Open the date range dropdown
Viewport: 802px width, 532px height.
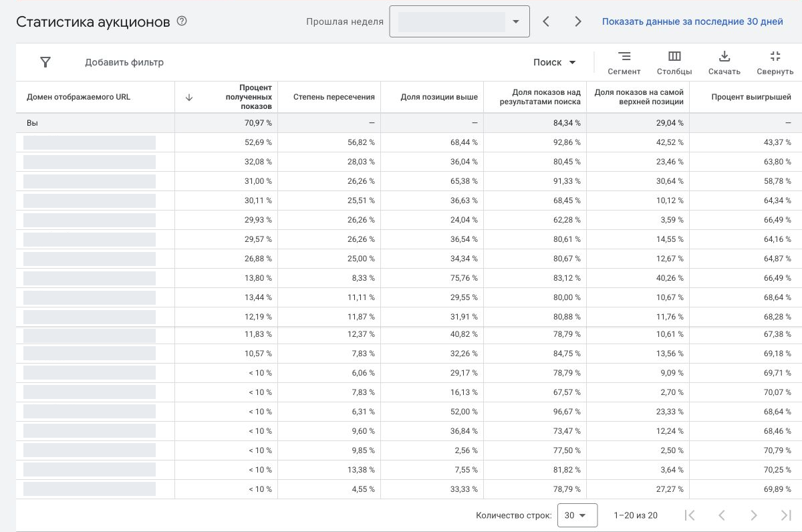(x=459, y=21)
